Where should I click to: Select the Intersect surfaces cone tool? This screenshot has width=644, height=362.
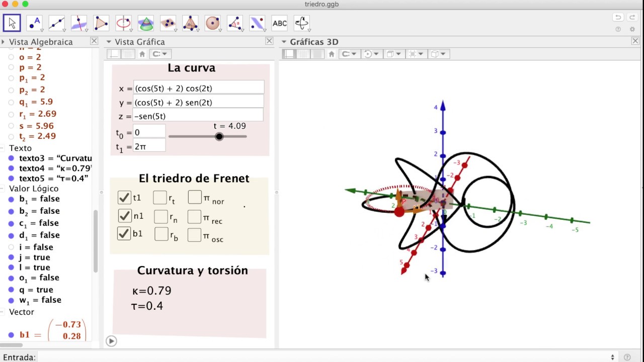pyautogui.click(x=146, y=23)
